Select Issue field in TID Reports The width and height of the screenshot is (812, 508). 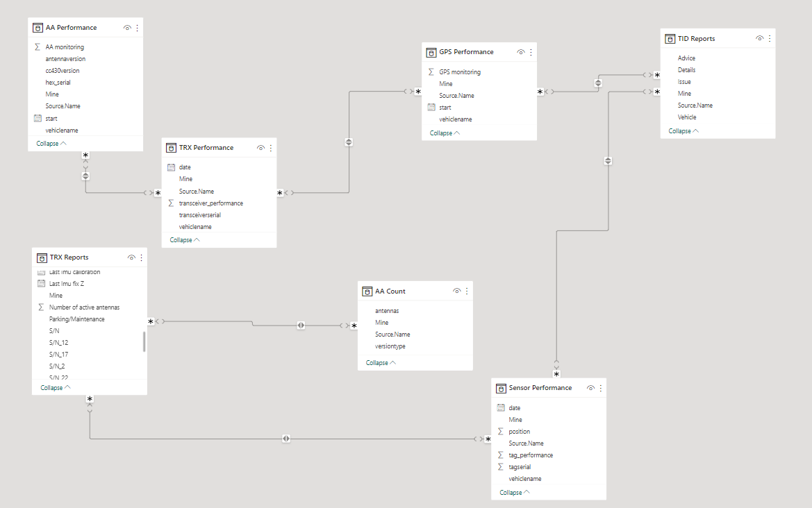tap(685, 83)
